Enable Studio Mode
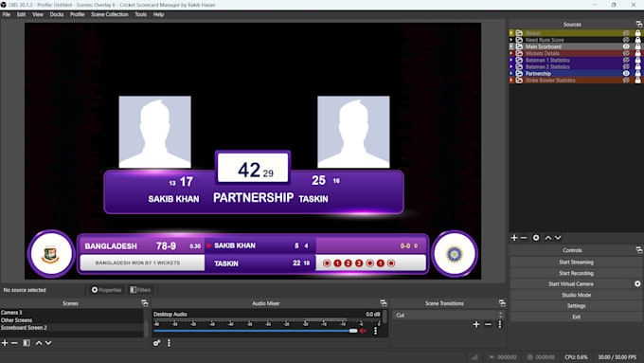The height and width of the screenshot is (363, 644). (x=576, y=295)
